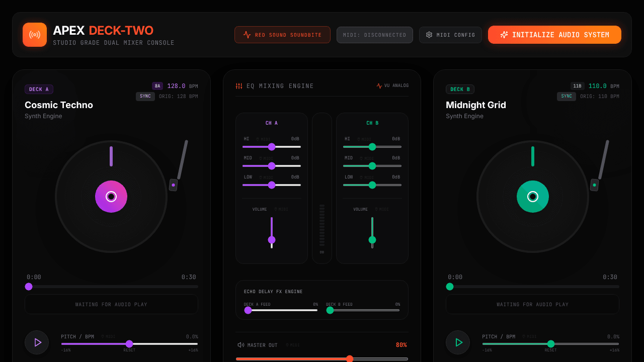Click the MIDI: Disconnected status button
Image resolution: width=644 pixels, height=362 pixels.
tap(375, 35)
